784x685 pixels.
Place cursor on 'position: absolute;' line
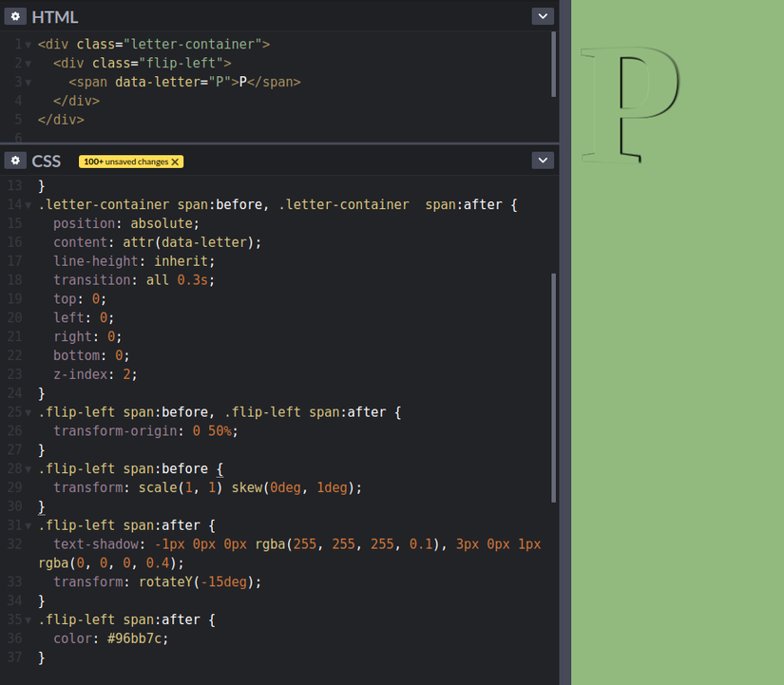coord(126,223)
